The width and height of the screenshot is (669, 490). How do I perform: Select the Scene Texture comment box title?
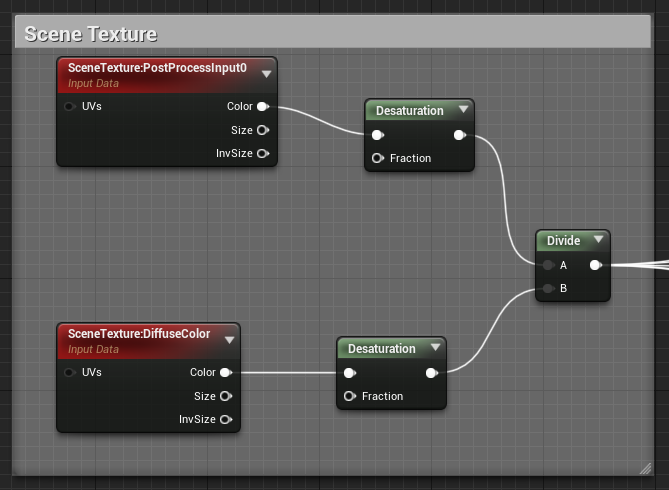click(x=90, y=34)
